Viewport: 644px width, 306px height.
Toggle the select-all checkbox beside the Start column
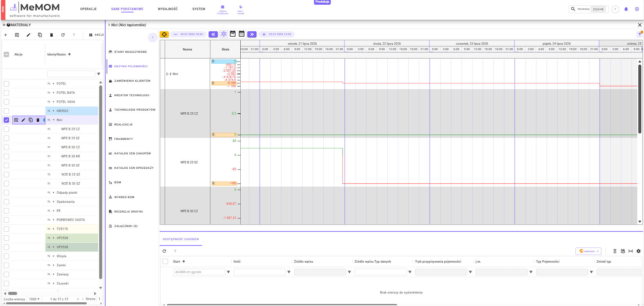[165, 261]
